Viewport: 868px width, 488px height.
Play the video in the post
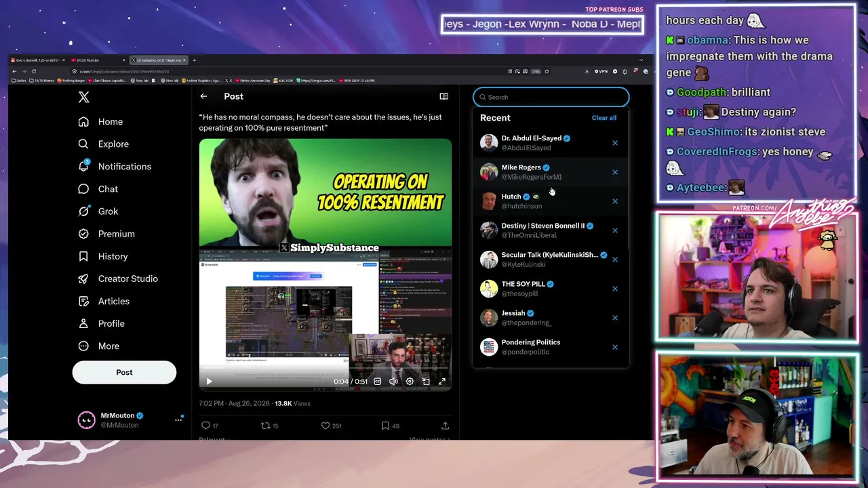(209, 382)
